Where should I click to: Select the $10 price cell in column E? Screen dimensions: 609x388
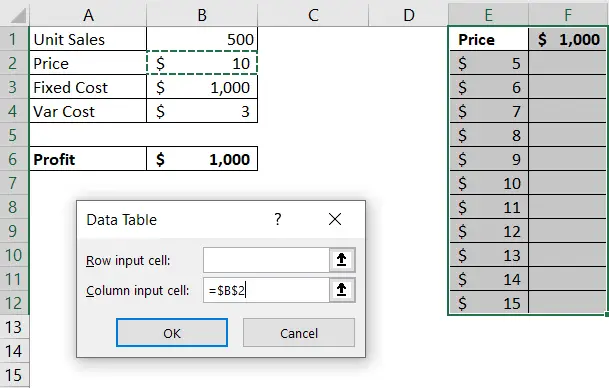coord(489,183)
